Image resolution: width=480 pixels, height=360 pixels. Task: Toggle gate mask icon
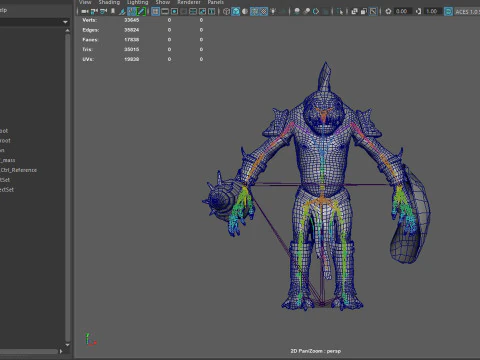(184, 11)
